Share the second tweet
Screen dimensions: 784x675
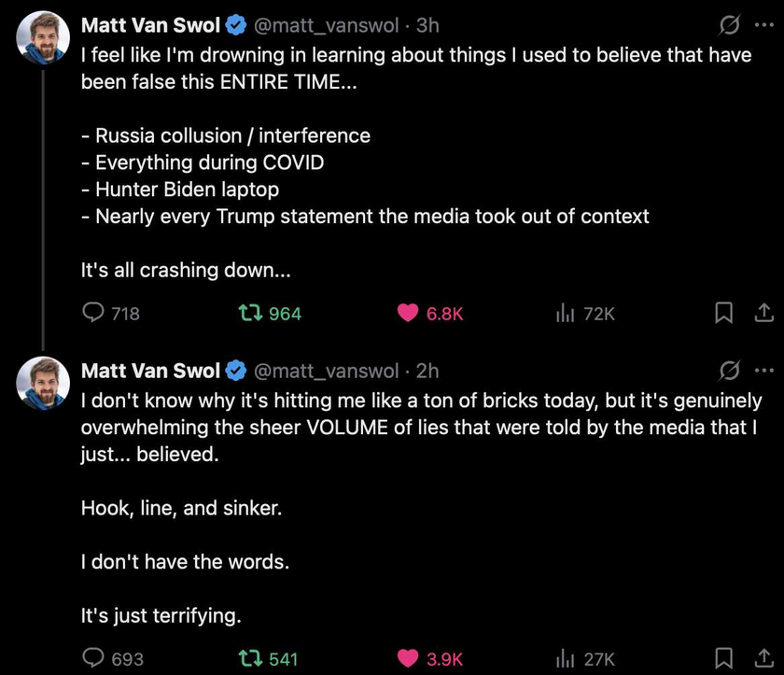tap(763, 658)
